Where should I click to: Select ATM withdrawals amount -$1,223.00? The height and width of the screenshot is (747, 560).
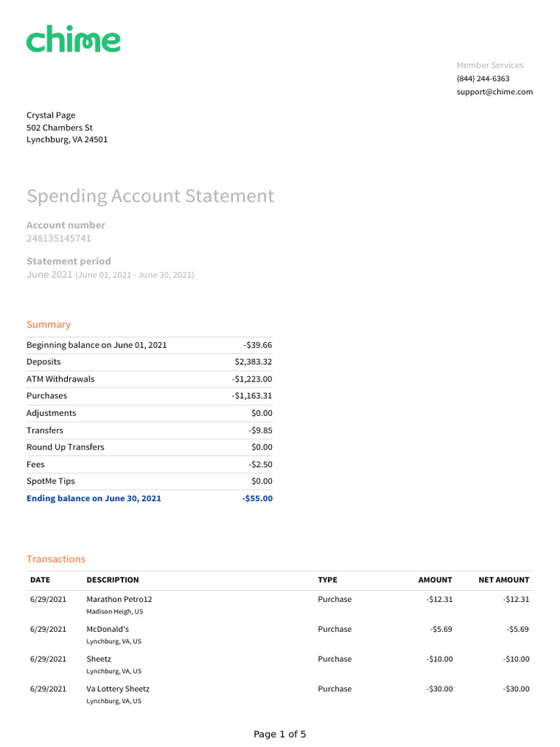point(252,379)
